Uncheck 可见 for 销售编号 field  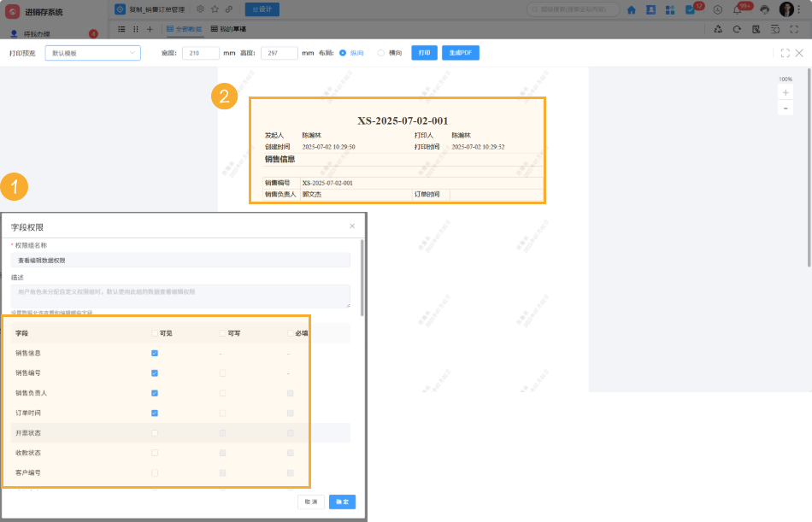(x=155, y=373)
